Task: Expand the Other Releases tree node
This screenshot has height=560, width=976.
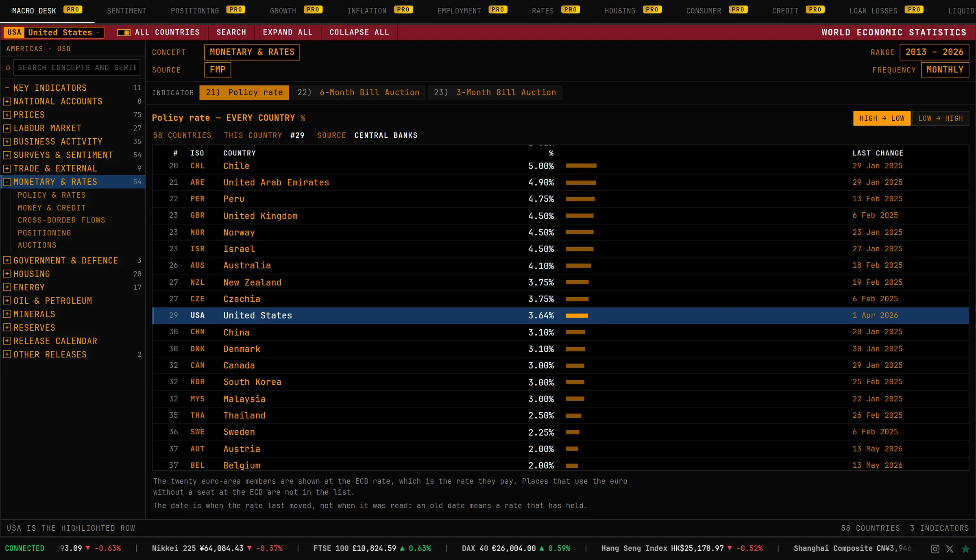Action: (7, 354)
